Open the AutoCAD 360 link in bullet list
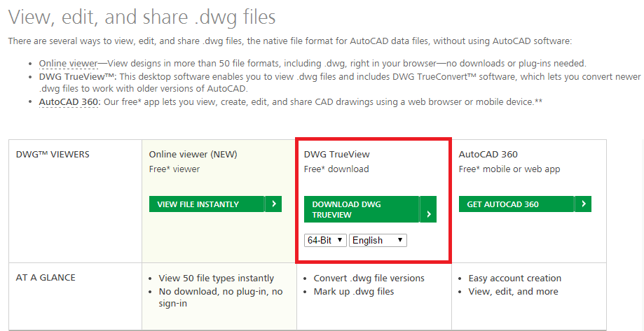Image resolution: width=644 pixels, height=331 pixels. click(x=70, y=101)
